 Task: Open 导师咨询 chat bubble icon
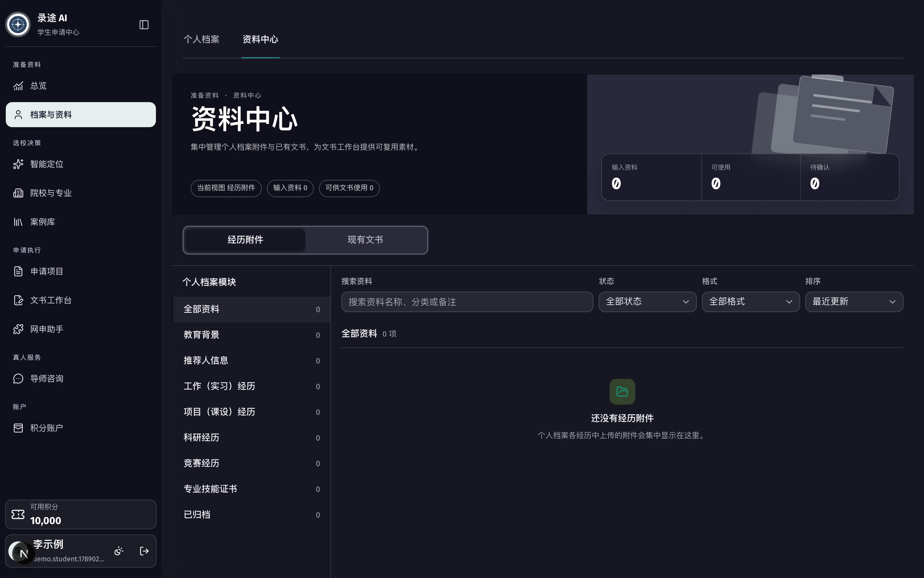[18, 379]
